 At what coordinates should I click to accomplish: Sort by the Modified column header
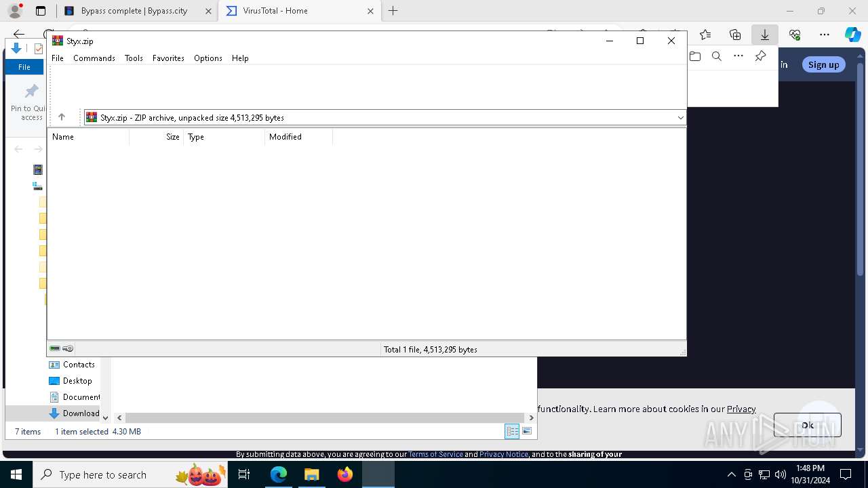pyautogui.click(x=299, y=137)
